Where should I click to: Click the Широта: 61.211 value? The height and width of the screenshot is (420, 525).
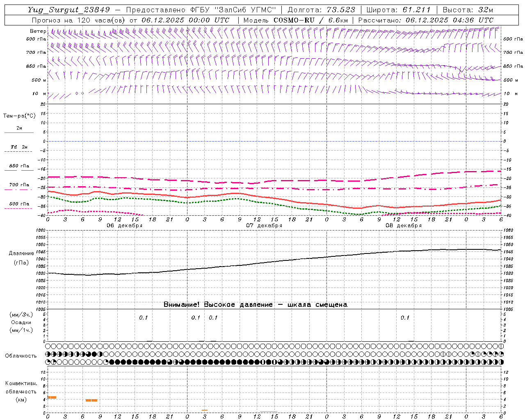click(398, 10)
